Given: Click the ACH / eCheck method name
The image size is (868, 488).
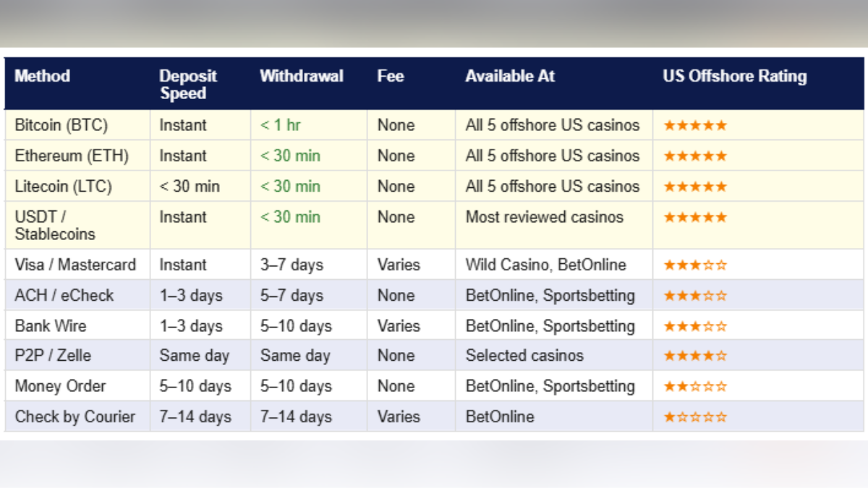Looking at the screenshot, I should click(x=64, y=296).
